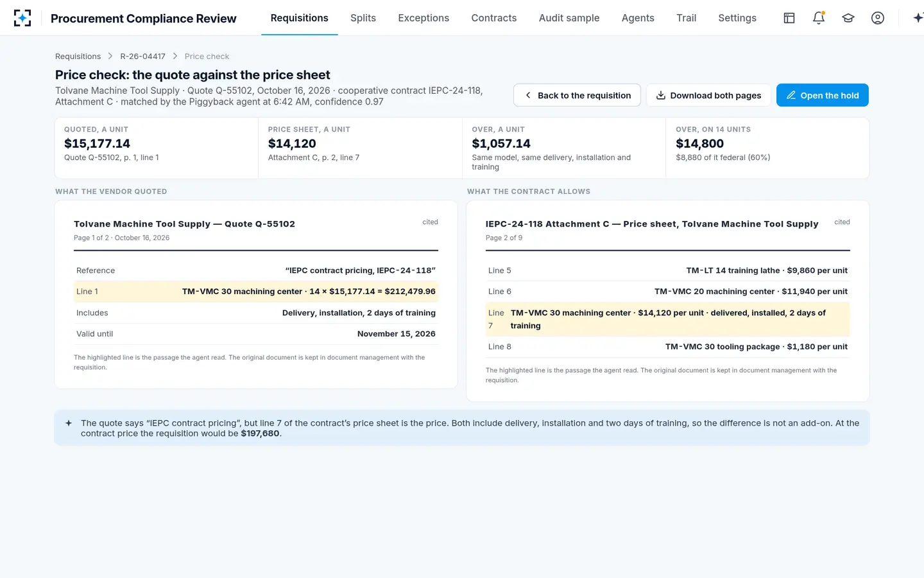Switch to the Splits tab
924x578 pixels.
tap(363, 18)
